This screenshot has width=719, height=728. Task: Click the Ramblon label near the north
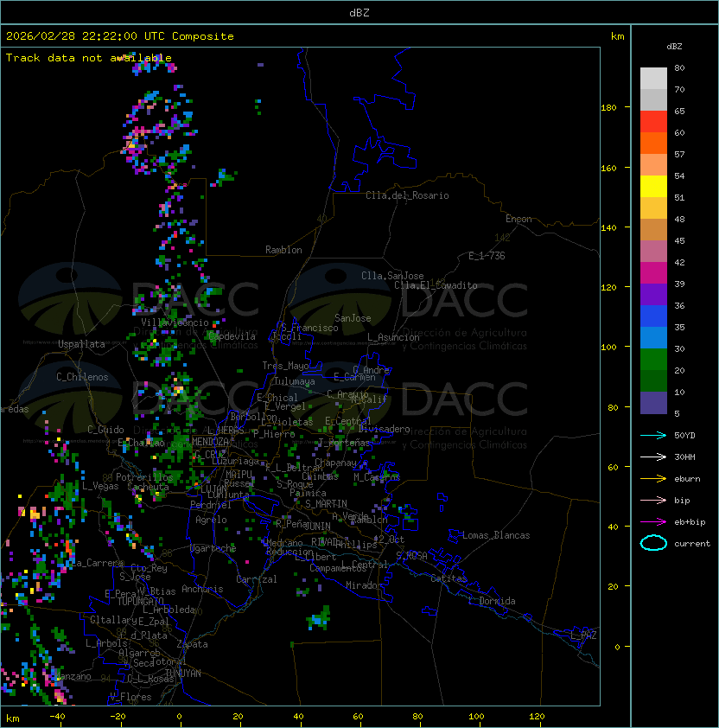283,250
